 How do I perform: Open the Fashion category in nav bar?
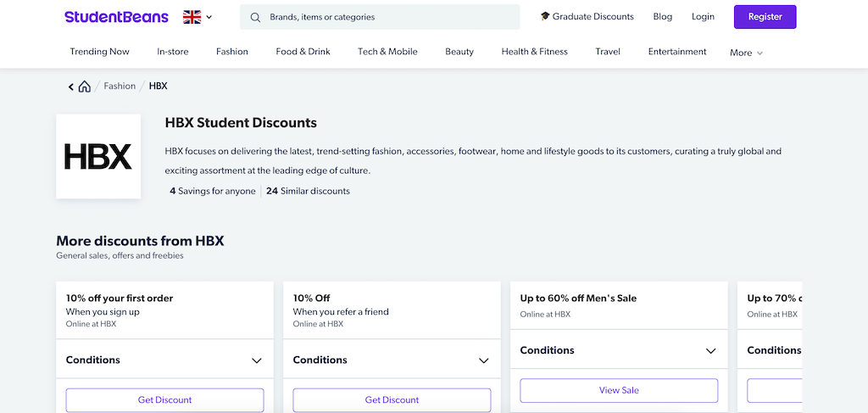[232, 52]
